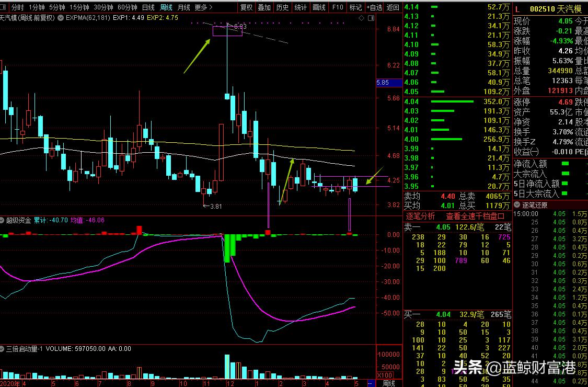Viewport: 588px width, 387px height.
Task: Select the 15分钟 timeframe tab
Action: 79,7
